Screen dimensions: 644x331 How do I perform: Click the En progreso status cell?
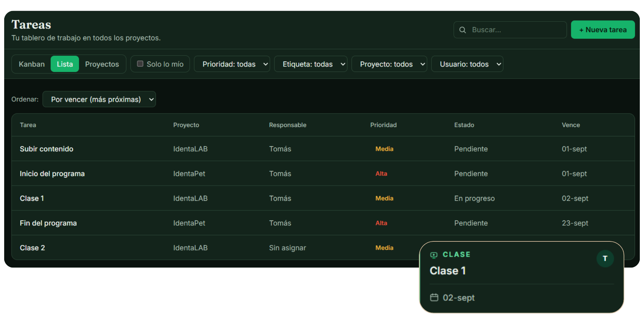[474, 199]
